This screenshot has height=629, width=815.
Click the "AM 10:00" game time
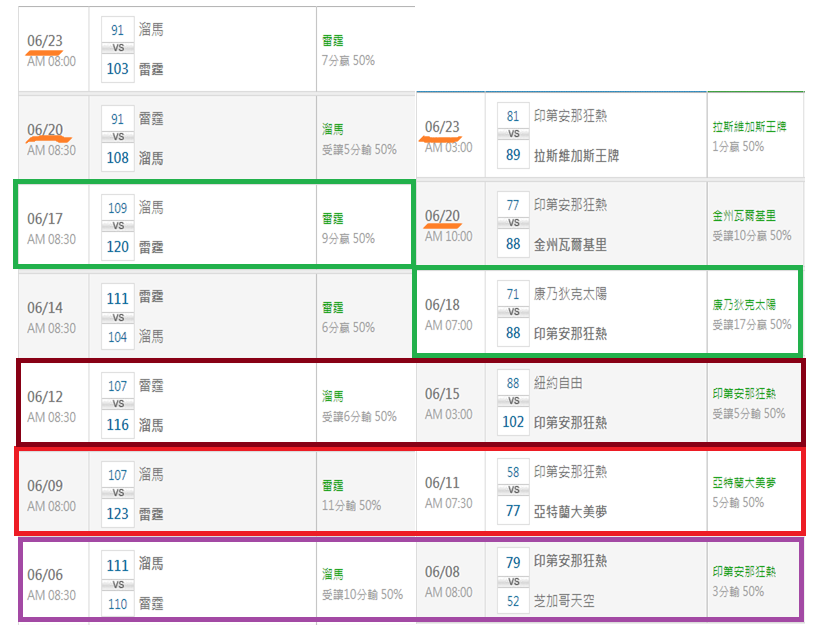coord(449,237)
